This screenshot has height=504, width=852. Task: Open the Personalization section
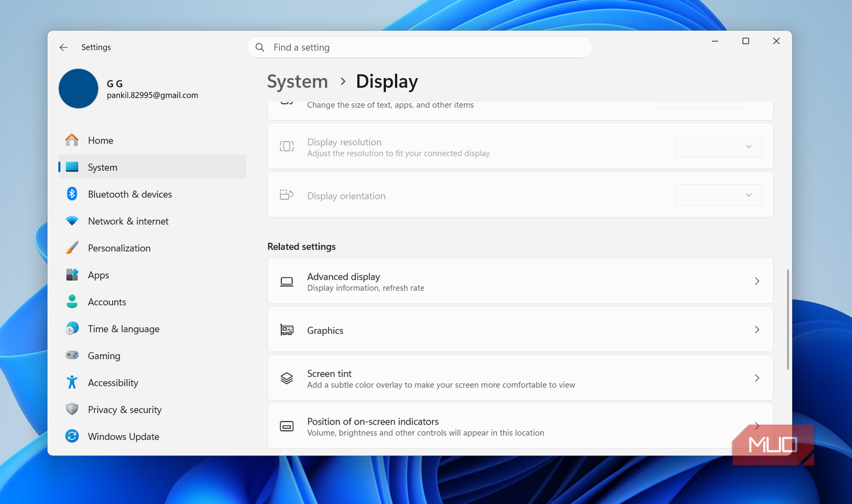[x=152, y=248]
